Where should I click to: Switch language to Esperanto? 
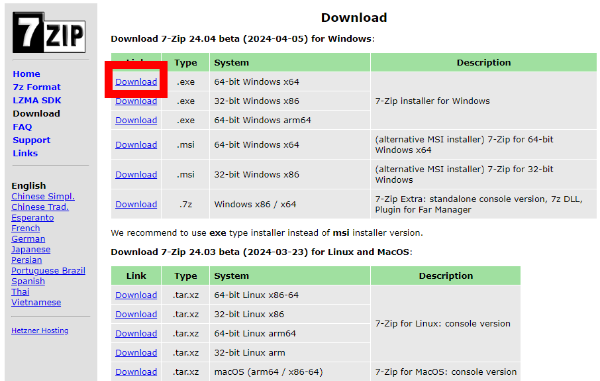(x=33, y=218)
